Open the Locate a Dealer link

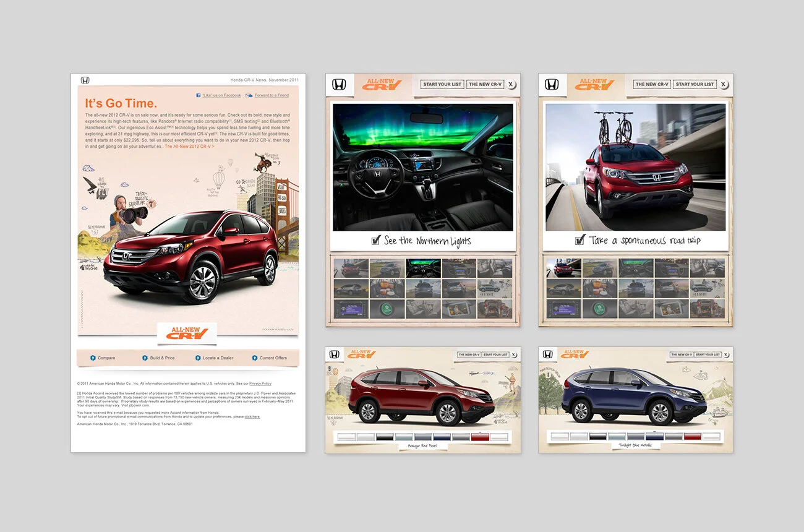[x=218, y=358]
